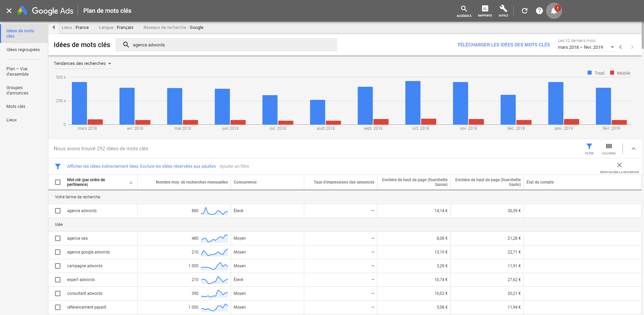644x315 pixels.
Task: Sort by Nombre moy. de recherches mensuelles
Action: click(x=192, y=182)
